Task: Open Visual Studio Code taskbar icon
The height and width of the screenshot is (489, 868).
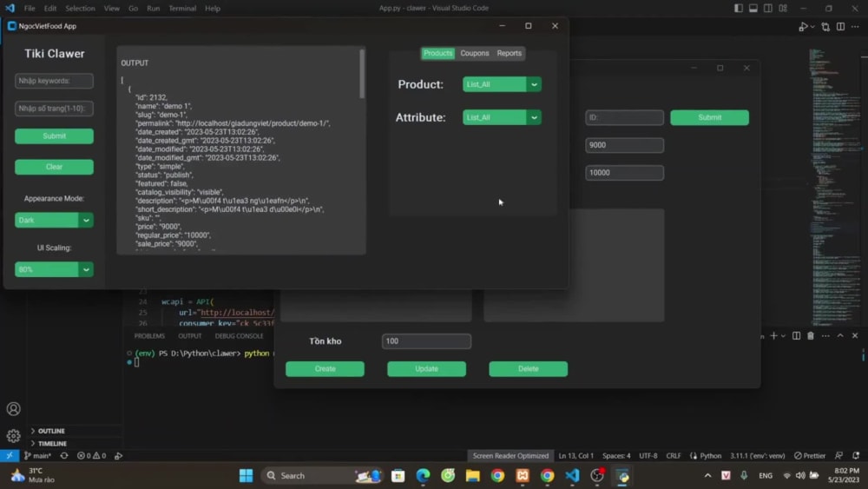Action: click(x=572, y=475)
